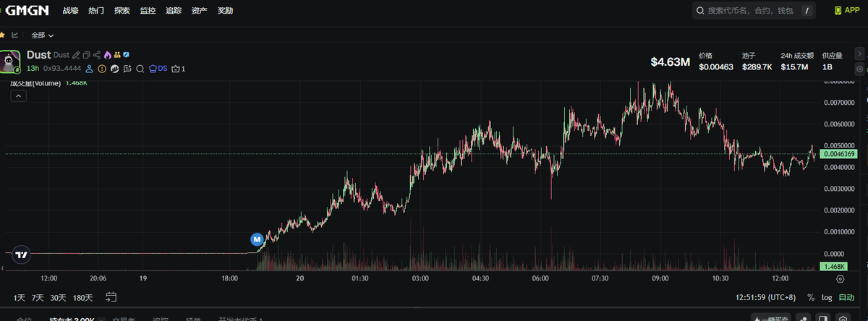Click the blue chat bubble icon
This screenshot has width=868, height=321.
pos(126,55)
